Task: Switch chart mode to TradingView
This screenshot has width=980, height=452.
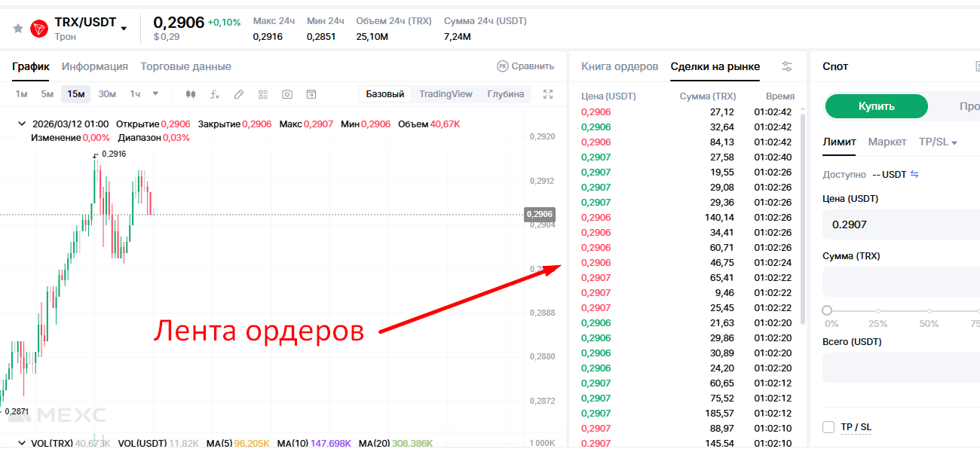Action: (x=446, y=94)
